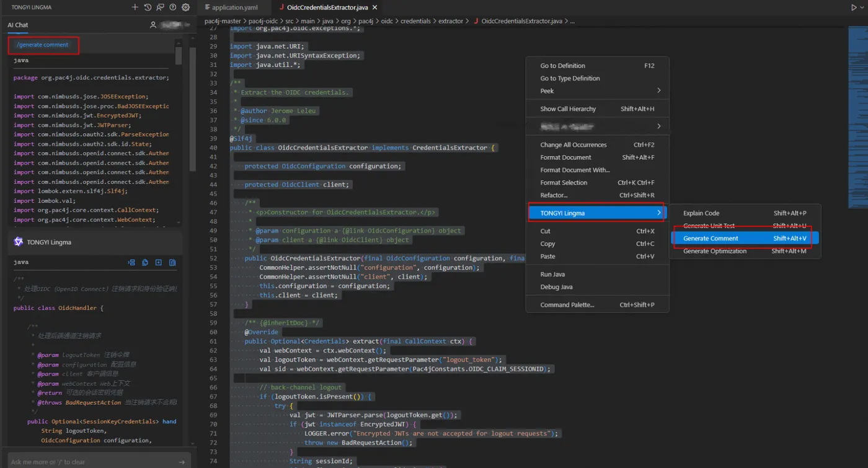Open the feedback chat-bubbles icon
The height and width of the screenshot is (468, 868).
pos(161,7)
